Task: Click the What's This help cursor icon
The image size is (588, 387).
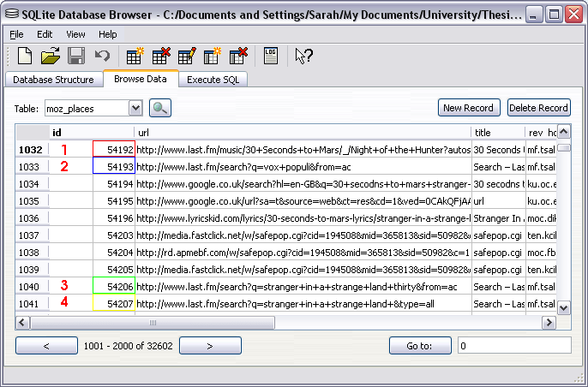Action: (x=303, y=57)
